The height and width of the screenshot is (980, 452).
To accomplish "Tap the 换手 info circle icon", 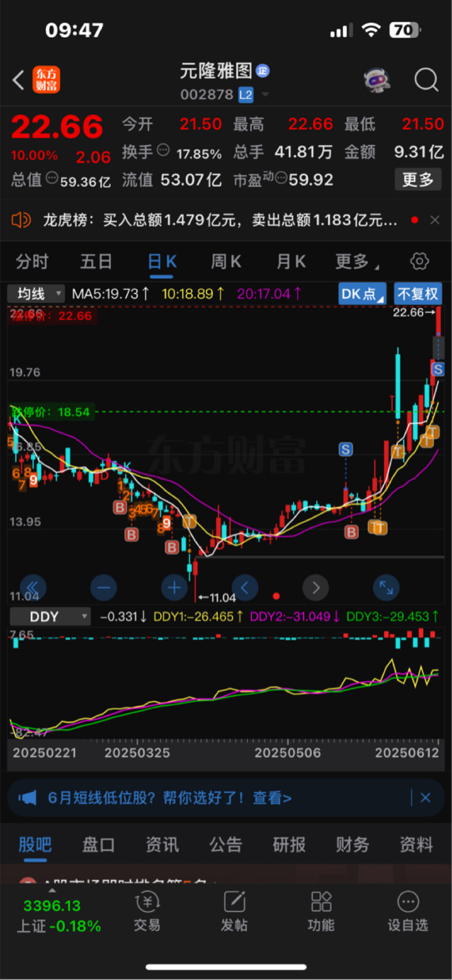I will coord(163,150).
